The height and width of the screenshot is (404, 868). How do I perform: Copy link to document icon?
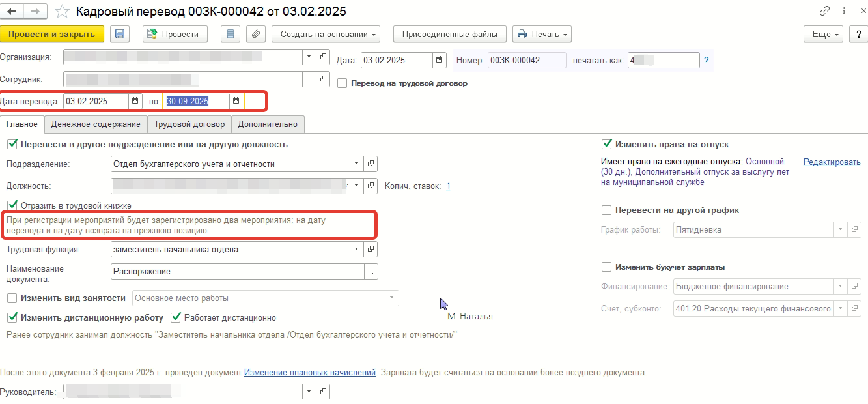click(824, 12)
